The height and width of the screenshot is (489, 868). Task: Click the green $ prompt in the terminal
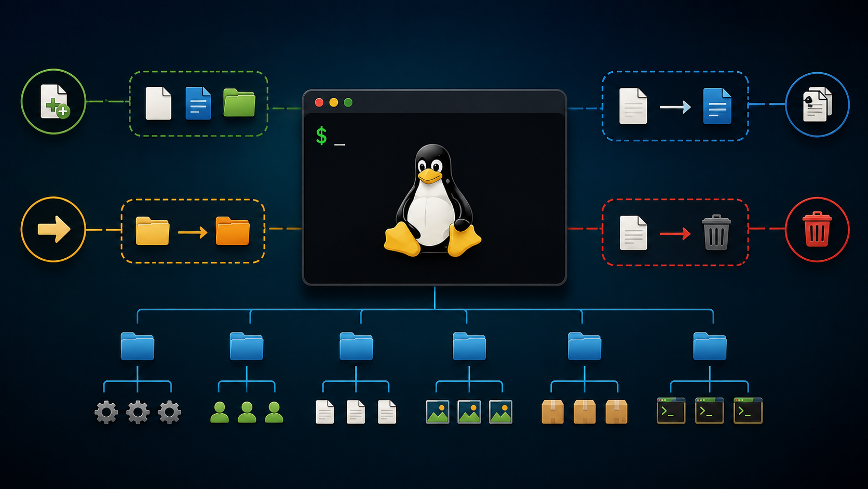(x=321, y=136)
